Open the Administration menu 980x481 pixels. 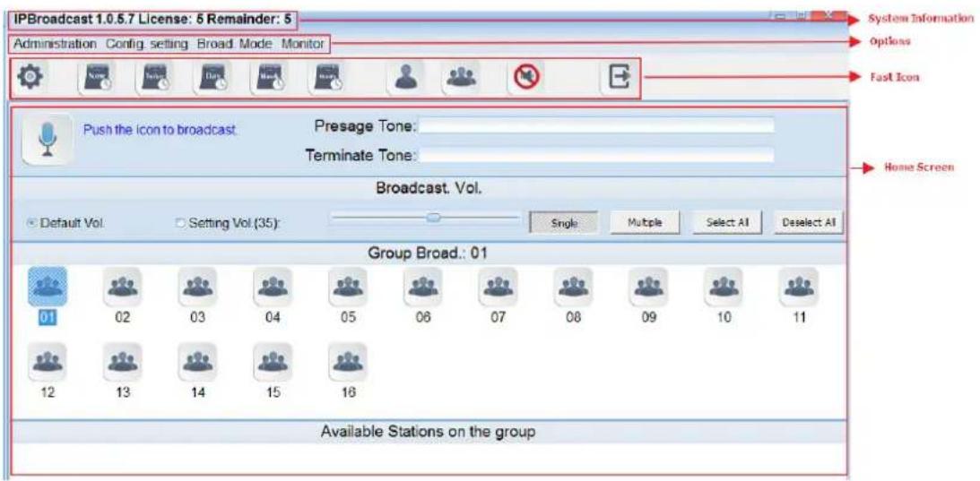tap(55, 45)
